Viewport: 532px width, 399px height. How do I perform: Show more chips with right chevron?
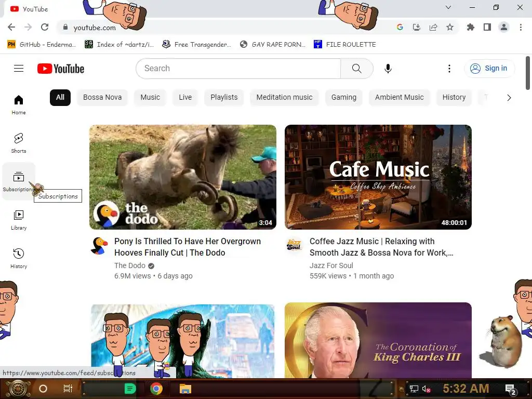pos(509,98)
